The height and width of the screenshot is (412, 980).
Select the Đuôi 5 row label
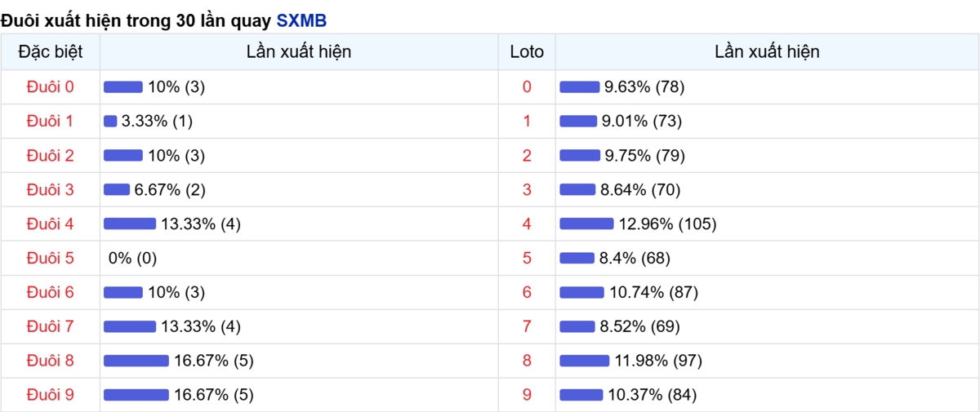[50, 258]
